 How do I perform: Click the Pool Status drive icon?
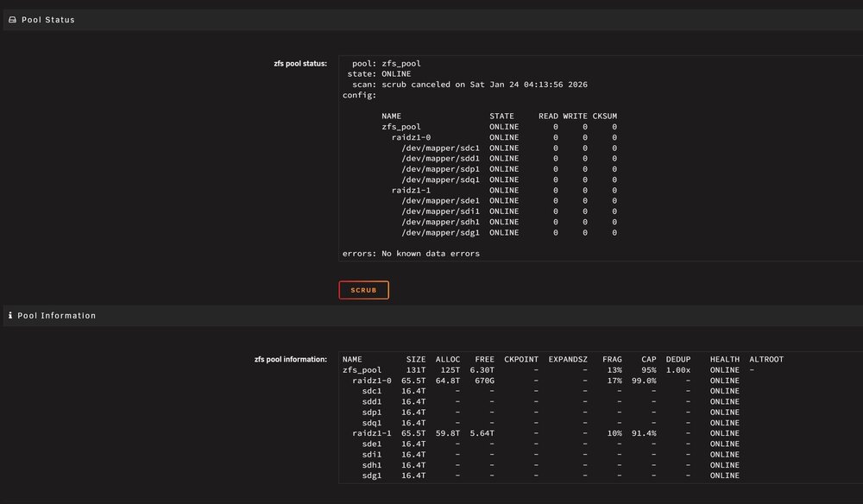(x=12, y=20)
